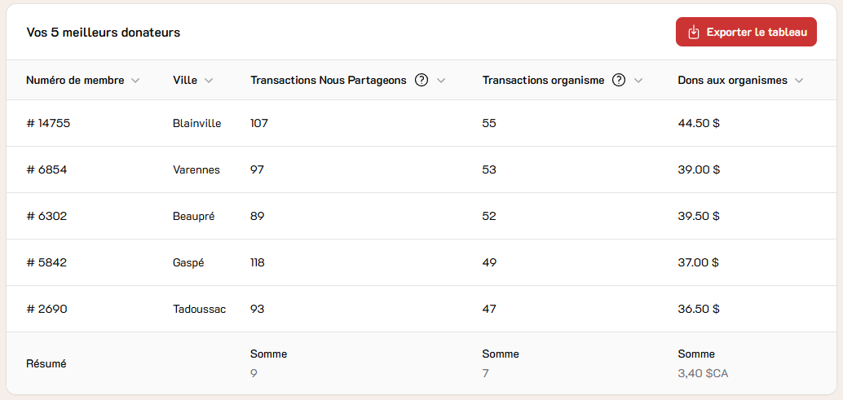The height and width of the screenshot is (400, 843).
Task: Click the Résumé summary row label
Action: pos(46,364)
